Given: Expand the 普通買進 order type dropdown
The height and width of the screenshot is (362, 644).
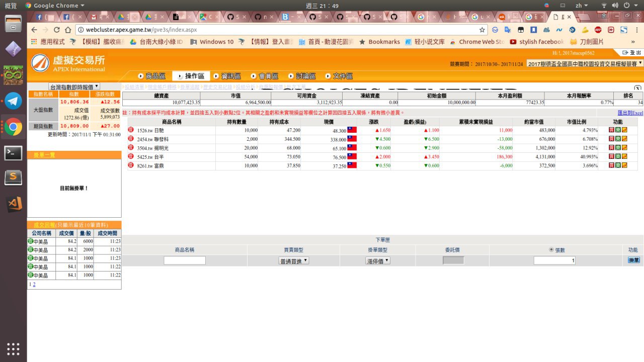Looking at the screenshot, I should click(294, 260).
